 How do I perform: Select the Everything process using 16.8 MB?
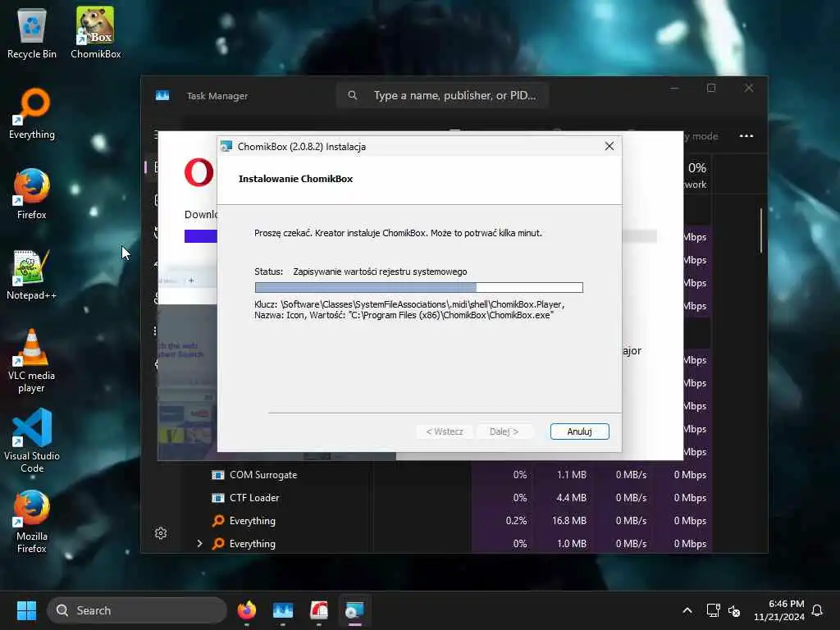(x=253, y=521)
